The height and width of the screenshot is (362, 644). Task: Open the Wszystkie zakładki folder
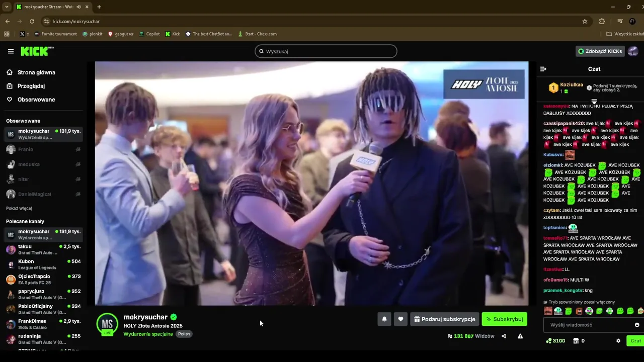tap(625, 34)
